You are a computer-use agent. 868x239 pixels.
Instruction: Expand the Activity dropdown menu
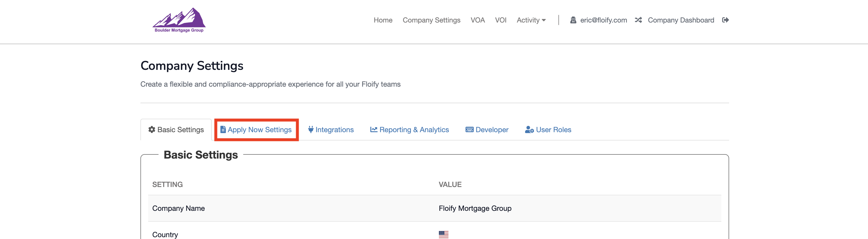pyautogui.click(x=531, y=20)
